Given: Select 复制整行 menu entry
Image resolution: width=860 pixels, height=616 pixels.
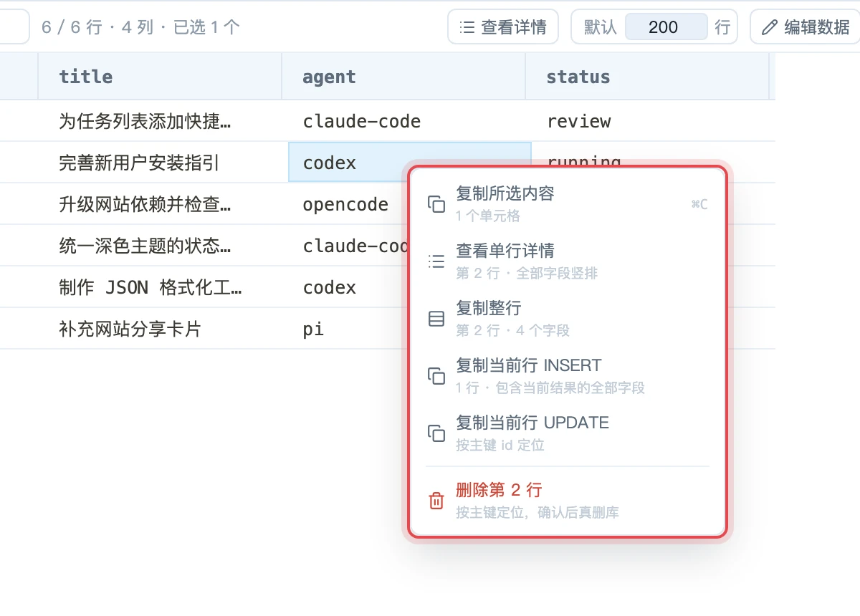Looking at the screenshot, I should tap(568, 319).
